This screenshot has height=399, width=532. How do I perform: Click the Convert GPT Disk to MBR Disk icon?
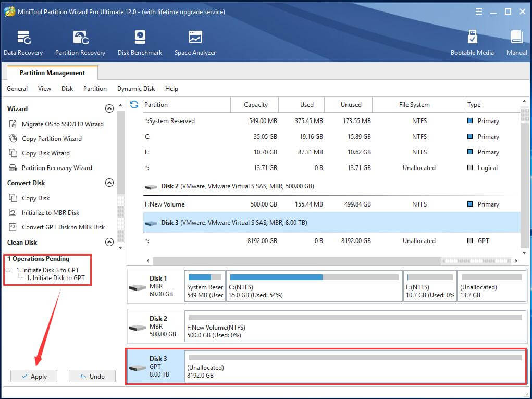pyautogui.click(x=13, y=227)
